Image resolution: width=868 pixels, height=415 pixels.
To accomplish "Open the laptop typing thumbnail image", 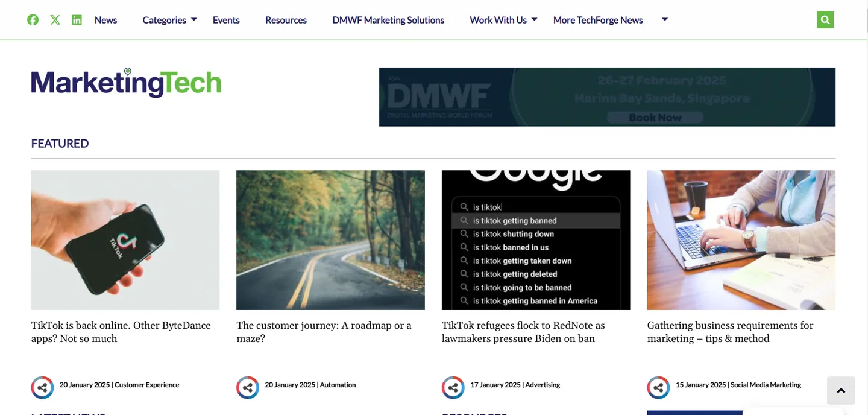I will 741,240.
